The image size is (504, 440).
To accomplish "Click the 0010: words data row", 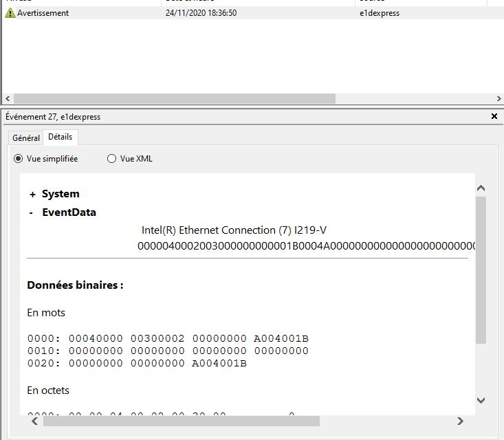I will pyautogui.click(x=168, y=351).
